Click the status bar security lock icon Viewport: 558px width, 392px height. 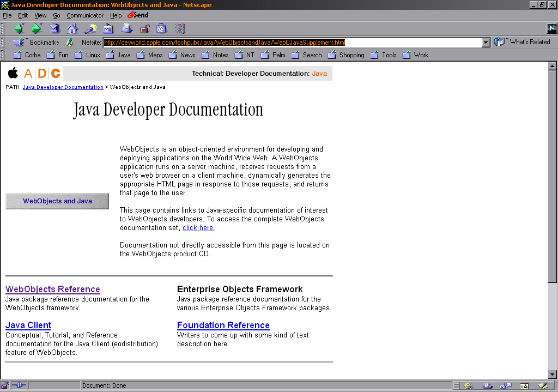pos(5,385)
